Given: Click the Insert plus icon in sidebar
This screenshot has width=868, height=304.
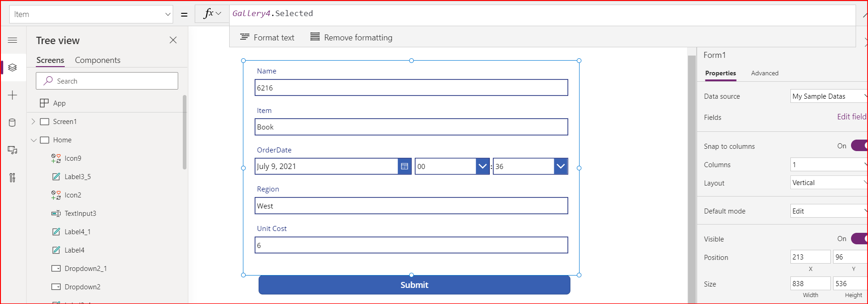Looking at the screenshot, I should (12, 95).
